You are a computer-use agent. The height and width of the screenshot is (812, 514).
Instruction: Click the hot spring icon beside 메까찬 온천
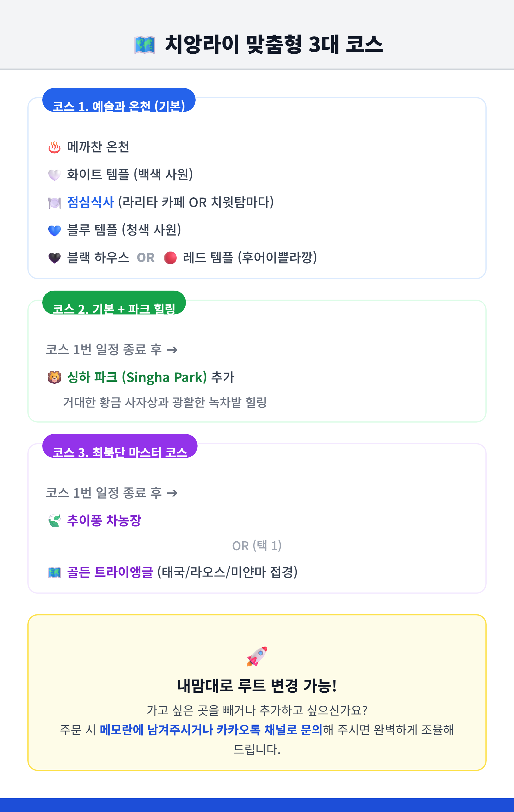click(x=54, y=147)
